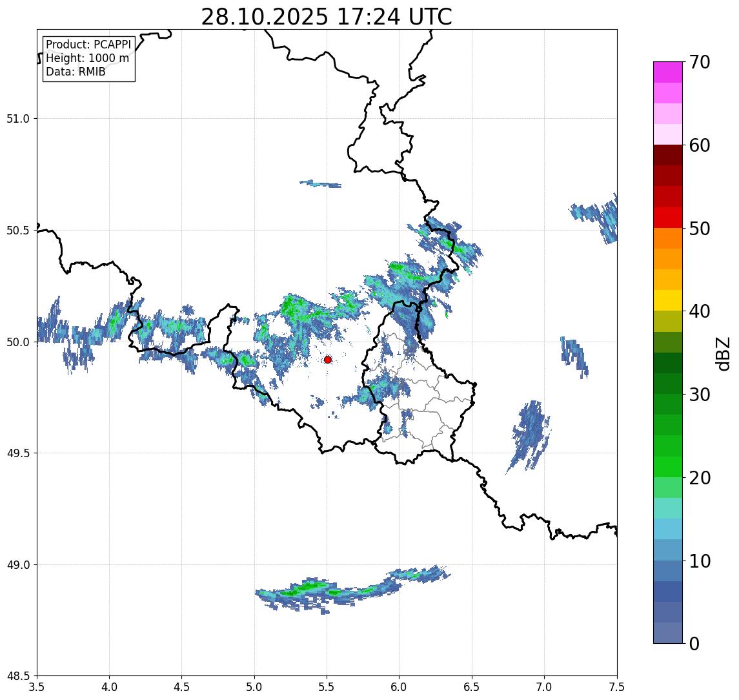Click the bright green colorbar swatch above 20
Screen dimensions: 739x700
(668, 466)
